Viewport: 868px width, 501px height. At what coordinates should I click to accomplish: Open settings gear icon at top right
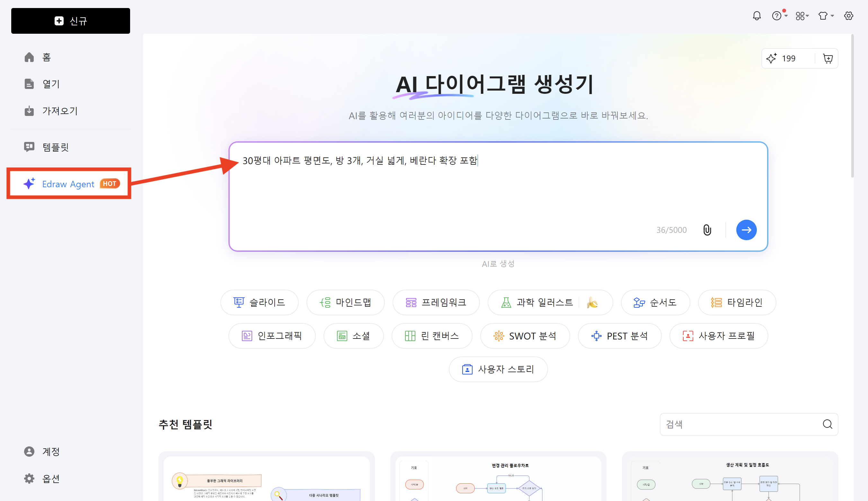(x=848, y=16)
